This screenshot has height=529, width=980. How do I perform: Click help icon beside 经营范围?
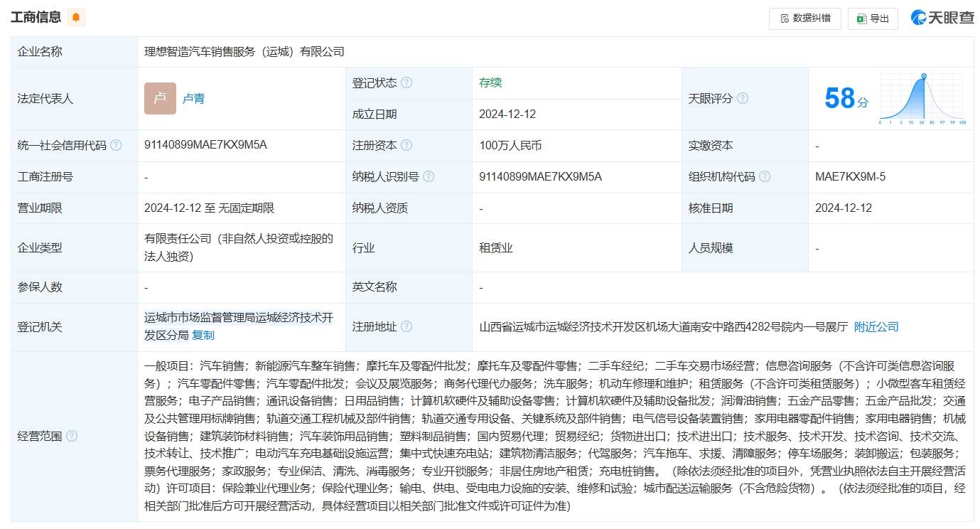pyautogui.click(x=71, y=436)
